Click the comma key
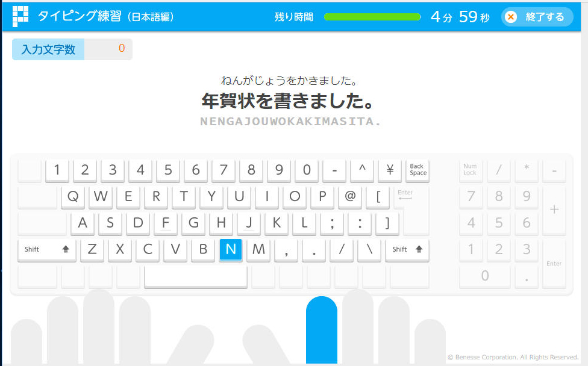 [x=287, y=249]
